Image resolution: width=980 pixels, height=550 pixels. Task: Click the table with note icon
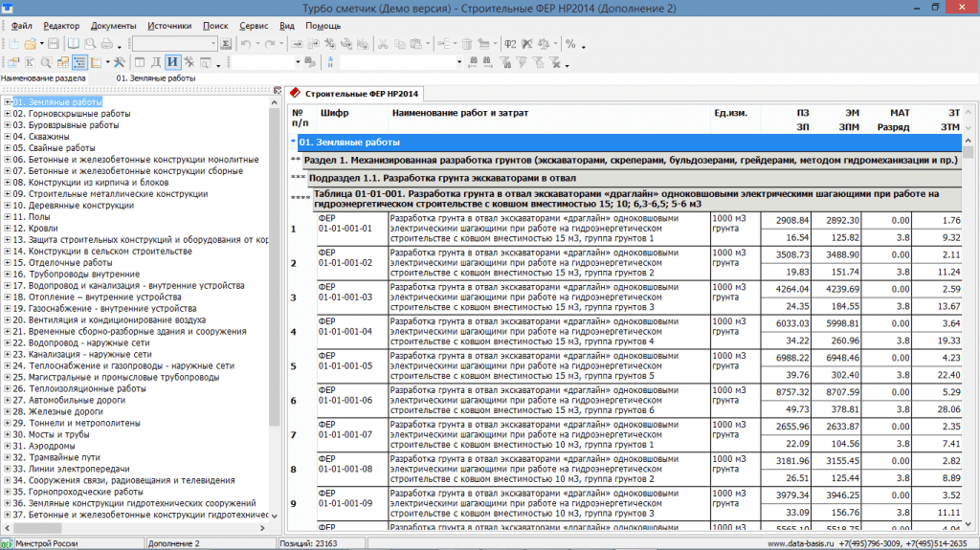(x=62, y=62)
